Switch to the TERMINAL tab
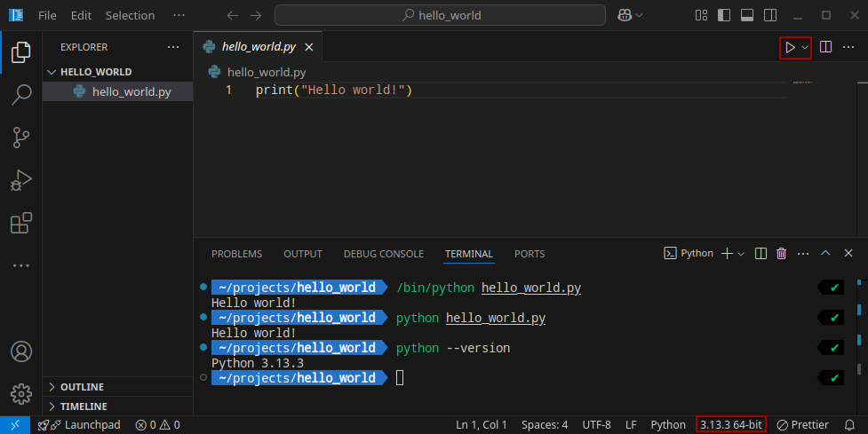Image resolution: width=868 pixels, height=434 pixels. (469, 254)
